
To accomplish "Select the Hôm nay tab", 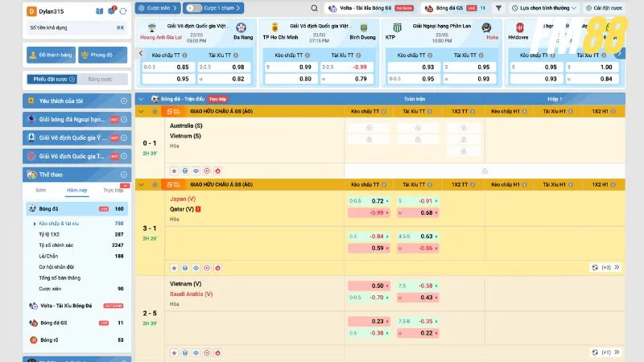I will coord(77,191).
